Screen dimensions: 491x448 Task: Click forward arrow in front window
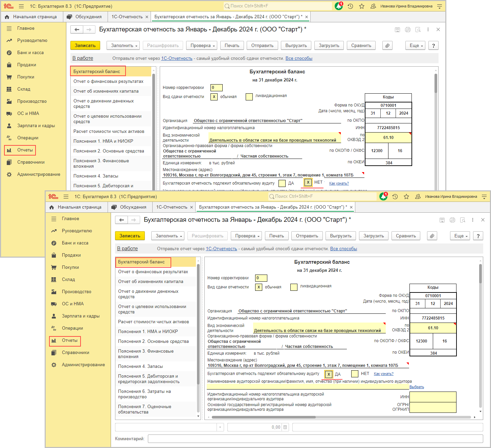134,220
